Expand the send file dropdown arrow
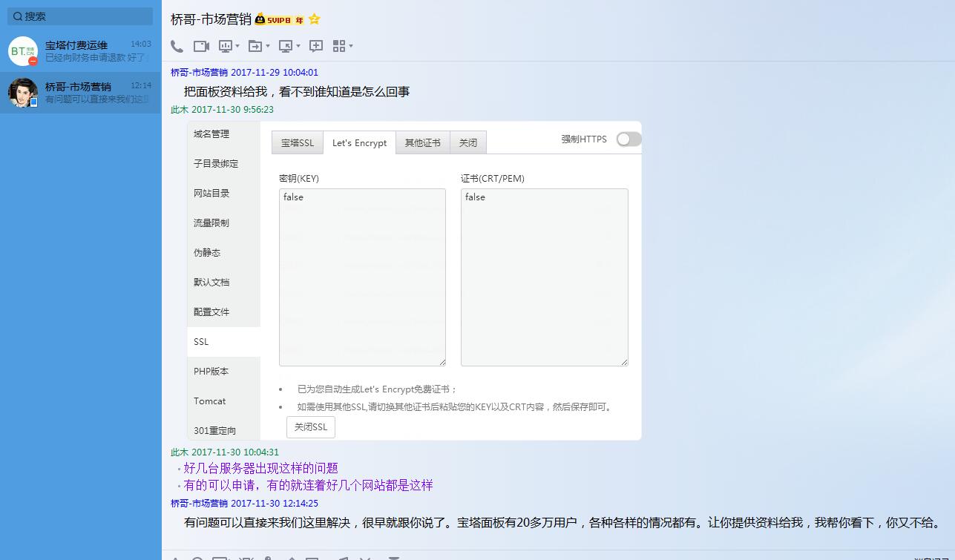The height and width of the screenshot is (560, 955). pyautogui.click(x=268, y=46)
